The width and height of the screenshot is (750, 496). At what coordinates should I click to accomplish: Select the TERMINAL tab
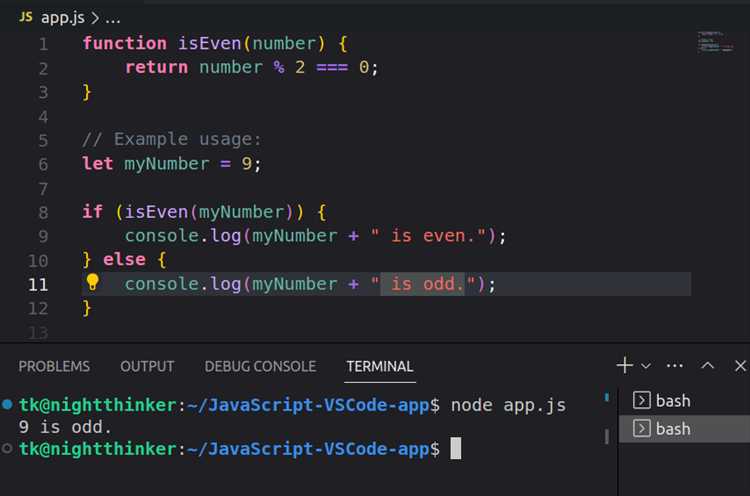pyautogui.click(x=380, y=366)
